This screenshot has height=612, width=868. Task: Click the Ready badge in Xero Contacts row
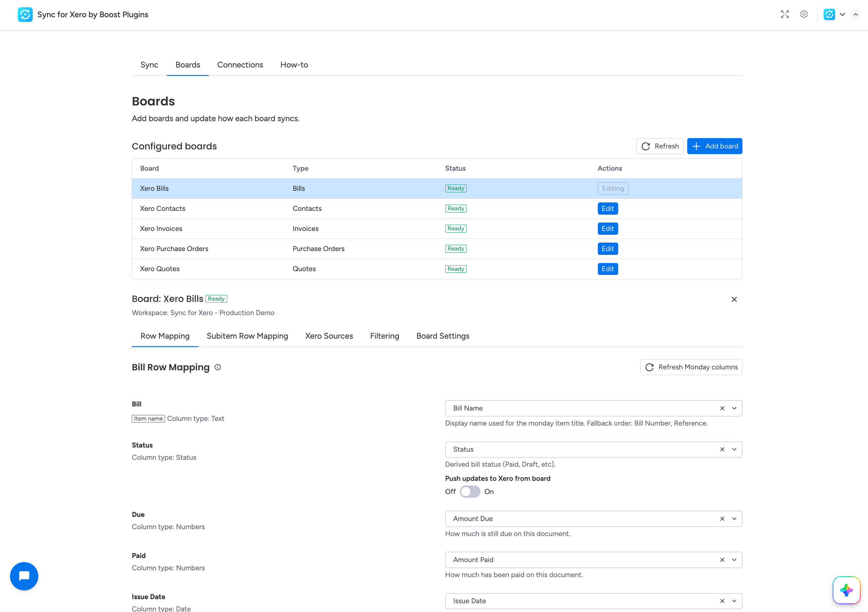[456, 209]
